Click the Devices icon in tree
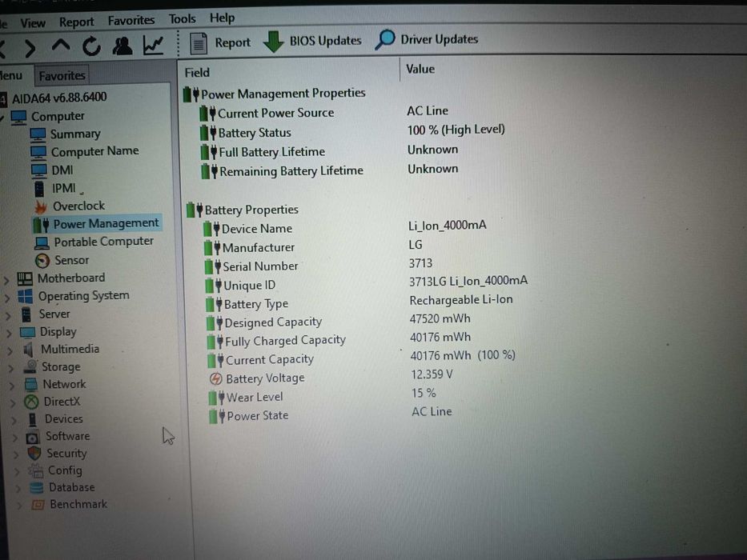The image size is (747, 560). [32, 419]
